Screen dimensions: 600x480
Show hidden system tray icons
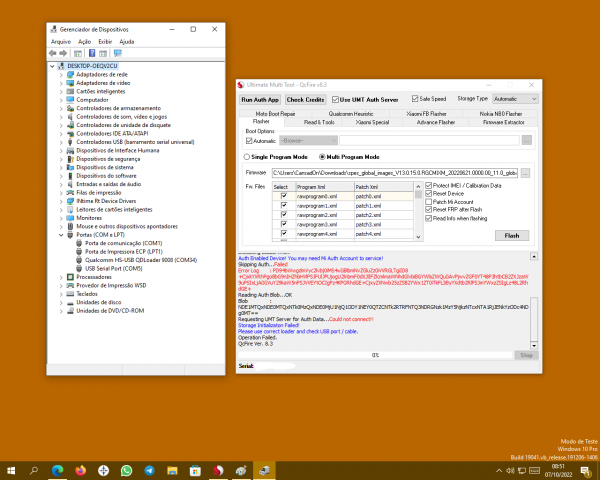499,471
